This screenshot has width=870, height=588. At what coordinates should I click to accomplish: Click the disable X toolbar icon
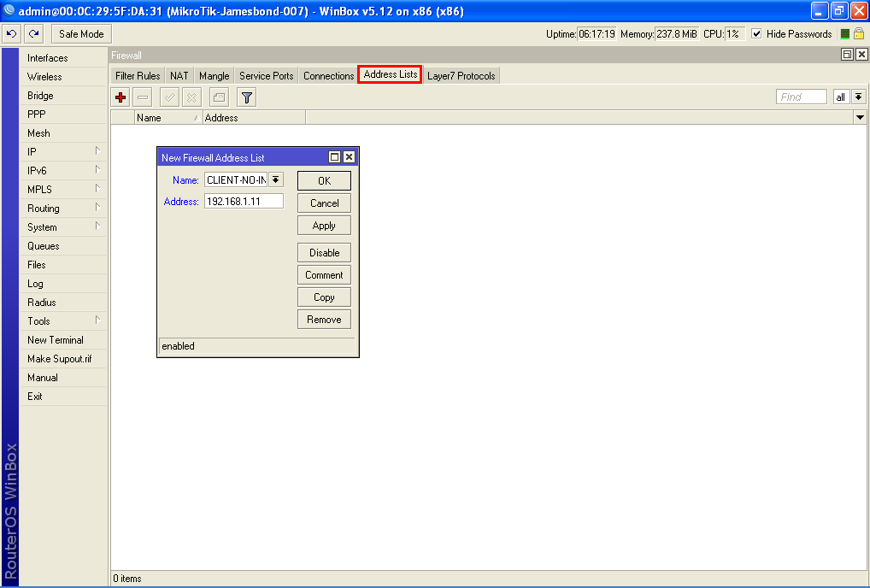(x=192, y=97)
